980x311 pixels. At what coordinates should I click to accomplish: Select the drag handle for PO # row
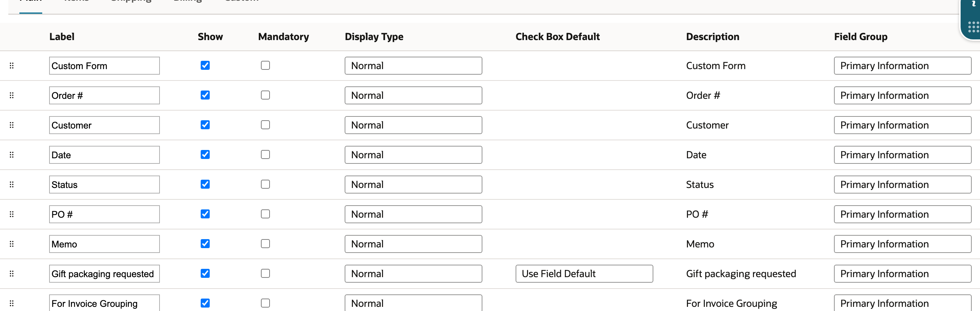pyautogui.click(x=11, y=214)
